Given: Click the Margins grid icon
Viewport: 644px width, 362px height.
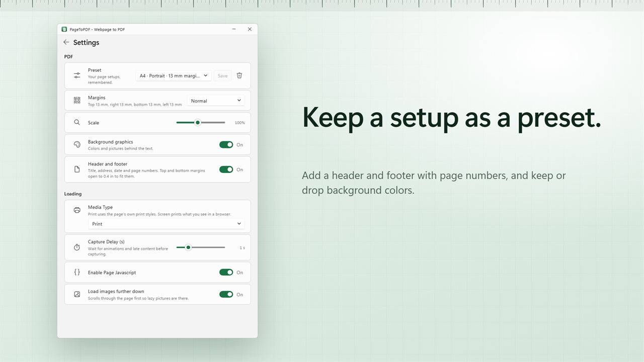Looking at the screenshot, I should coord(77,101).
